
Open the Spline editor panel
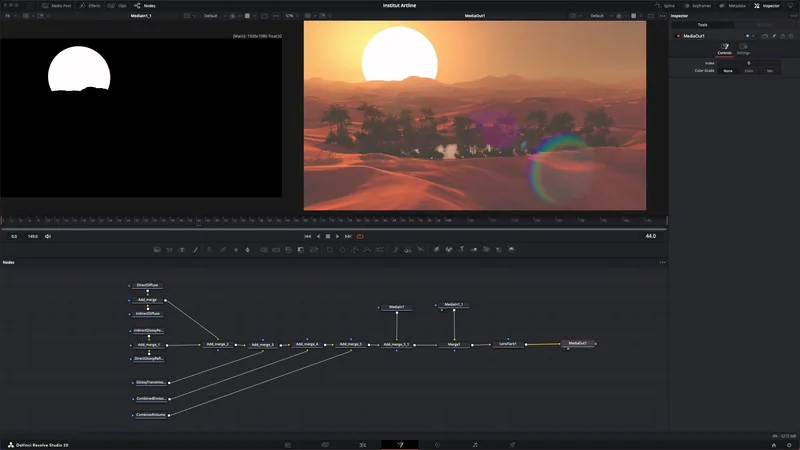point(665,6)
